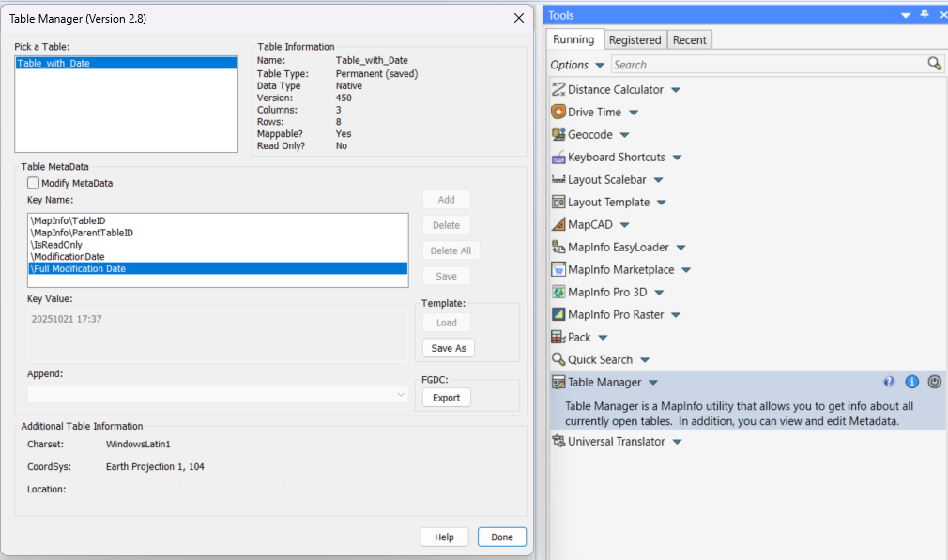Click in the Tools Search field
This screenshot has width=948, height=560.
[x=769, y=65]
